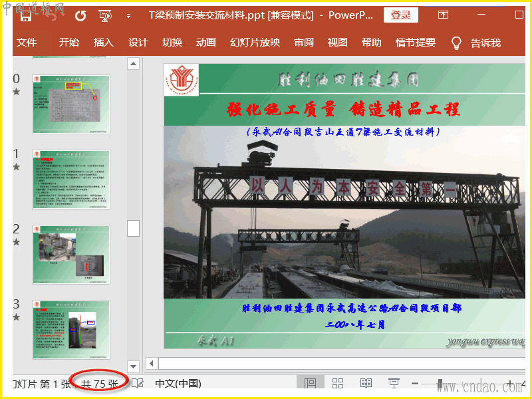
Task: Click the zoom slider handle
Action: pos(440,384)
